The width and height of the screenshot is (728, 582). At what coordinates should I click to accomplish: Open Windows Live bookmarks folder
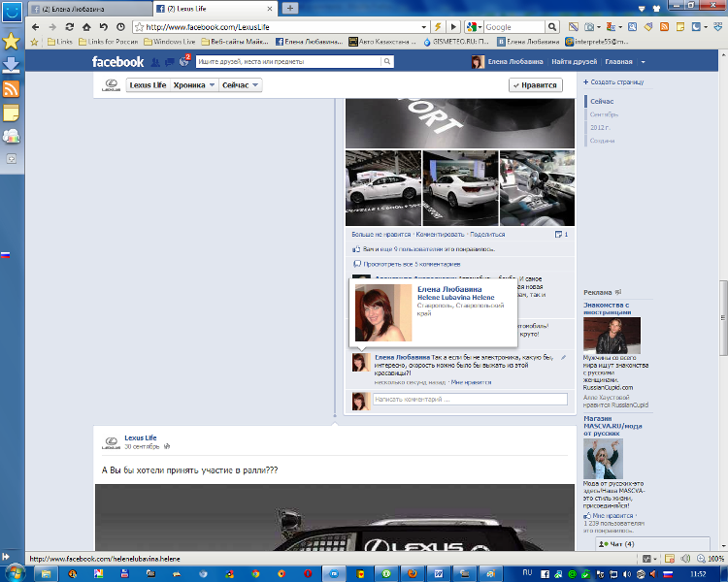(170, 42)
